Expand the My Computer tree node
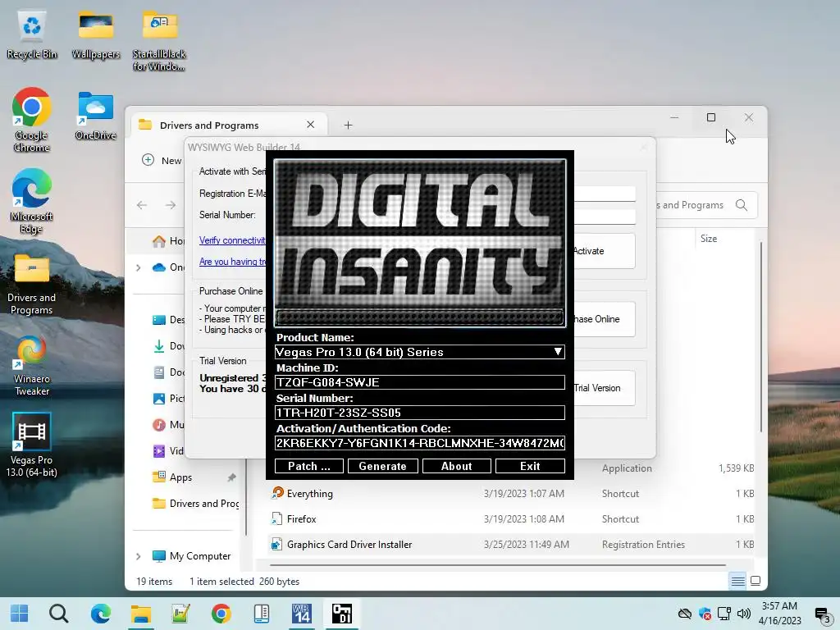840x630 pixels. pos(138,556)
